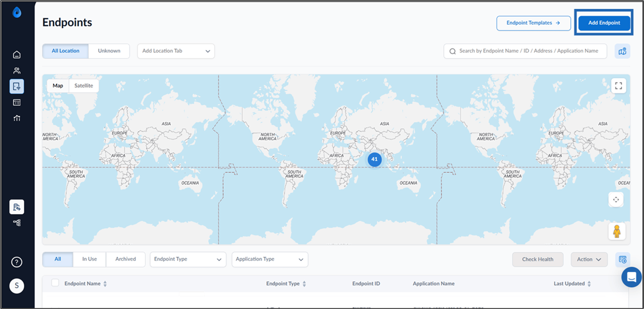The image size is (644, 309).
Task: Switch to the Unknown location tab
Action: pyautogui.click(x=109, y=51)
